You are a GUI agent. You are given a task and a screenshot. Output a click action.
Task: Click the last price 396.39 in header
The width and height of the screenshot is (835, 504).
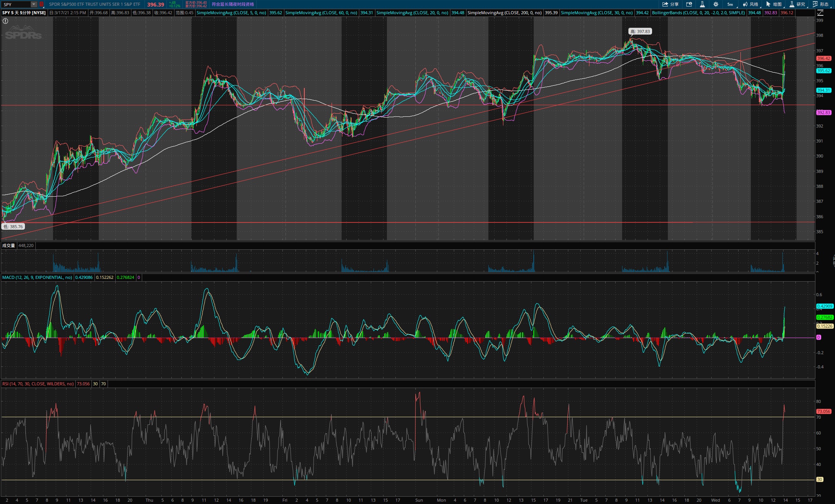tap(156, 5)
